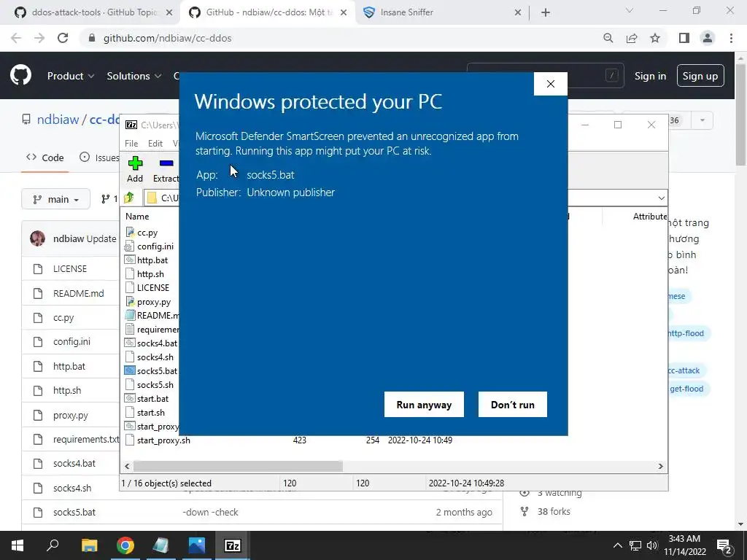
Task: Open socks4.sh in GitHub repo list
Action: (x=72, y=488)
